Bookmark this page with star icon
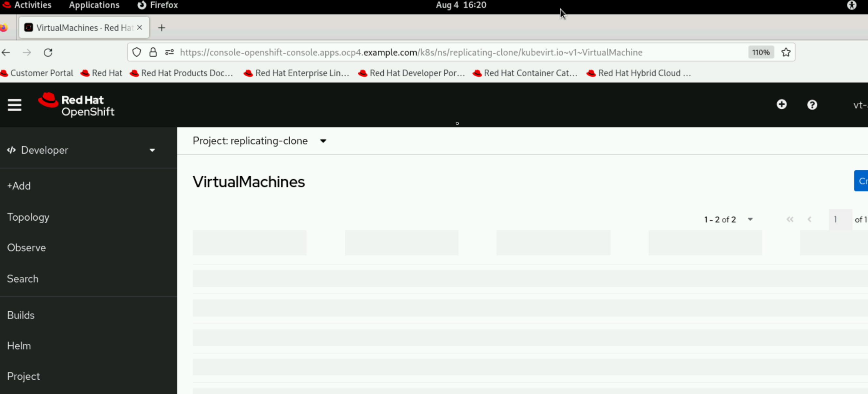The width and height of the screenshot is (868, 394). (x=786, y=52)
